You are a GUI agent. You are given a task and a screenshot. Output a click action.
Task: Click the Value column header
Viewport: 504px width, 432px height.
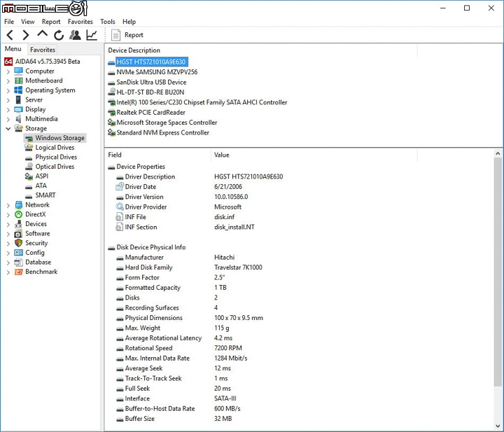coord(314,155)
